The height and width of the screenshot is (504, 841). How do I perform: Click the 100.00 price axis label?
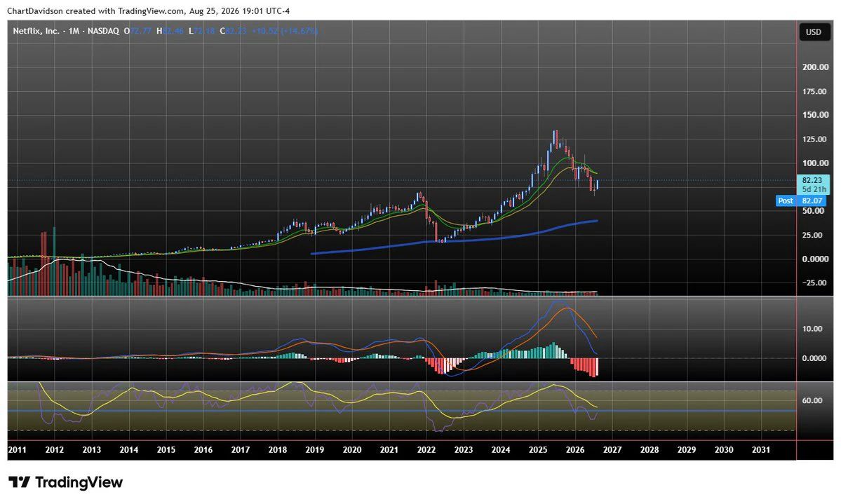(x=815, y=163)
